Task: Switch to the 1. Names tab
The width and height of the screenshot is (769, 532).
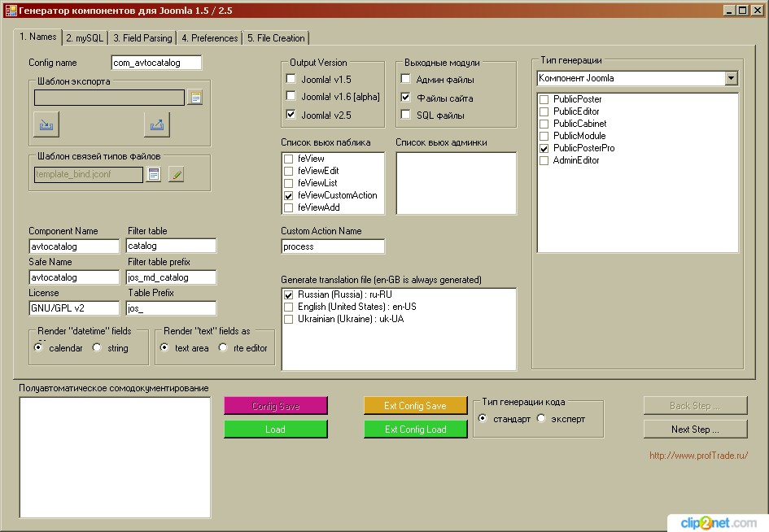Action: (x=37, y=37)
